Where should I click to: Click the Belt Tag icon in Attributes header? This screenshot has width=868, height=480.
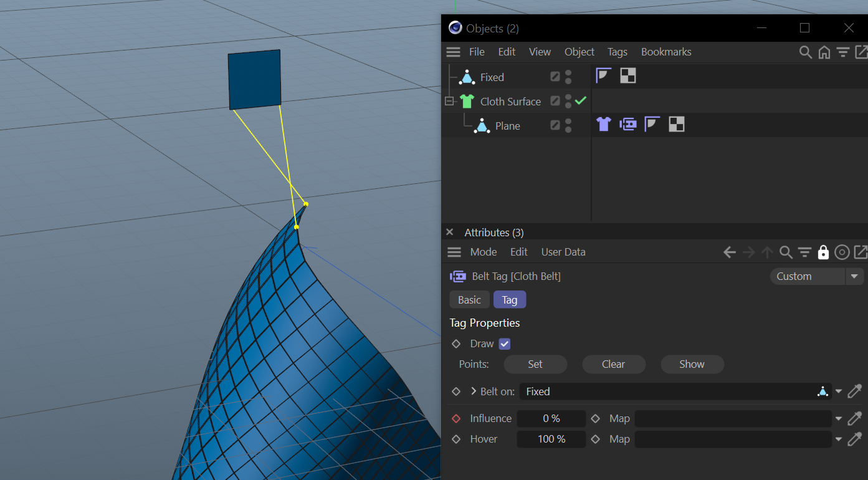click(458, 276)
